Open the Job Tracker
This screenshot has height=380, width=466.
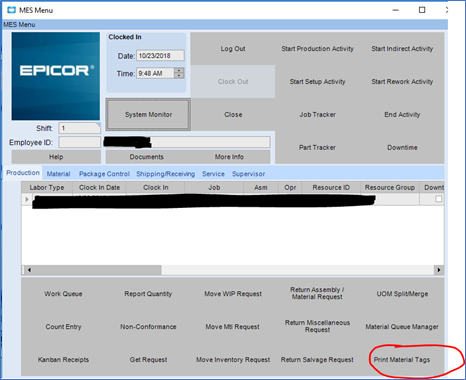(x=317, y=115)
